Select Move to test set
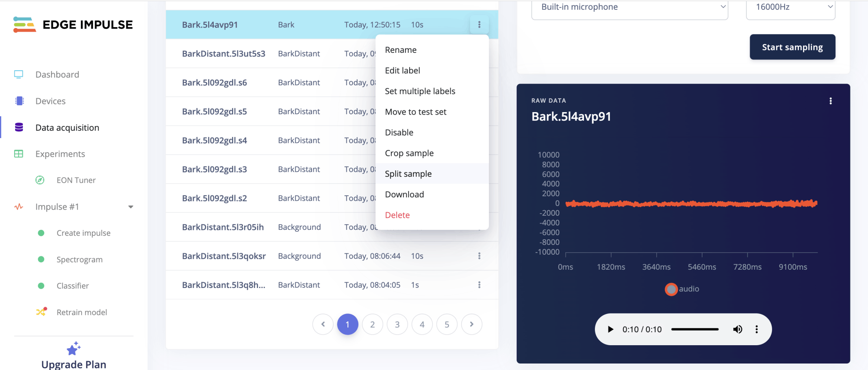Viewport: 868px width, 370px height. (432, 112)
